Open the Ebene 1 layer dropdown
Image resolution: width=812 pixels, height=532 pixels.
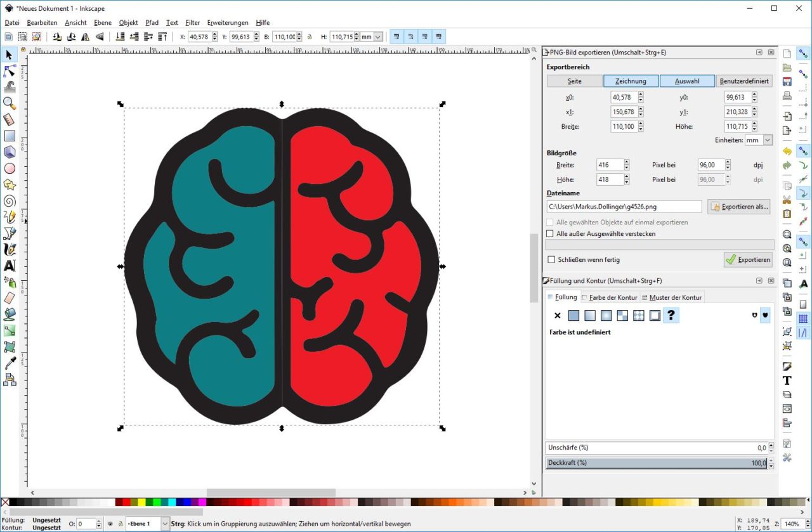(165, 524)
